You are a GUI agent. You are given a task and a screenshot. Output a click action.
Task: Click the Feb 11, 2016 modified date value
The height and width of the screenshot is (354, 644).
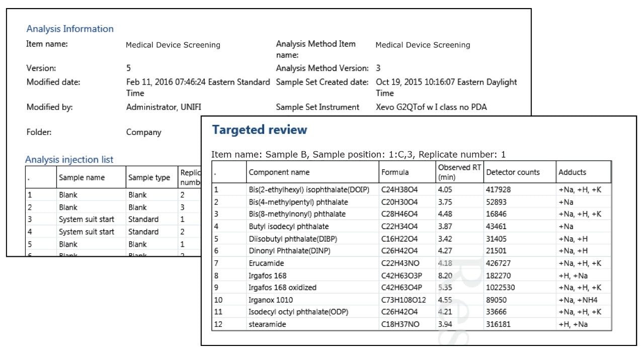point(198,87)
